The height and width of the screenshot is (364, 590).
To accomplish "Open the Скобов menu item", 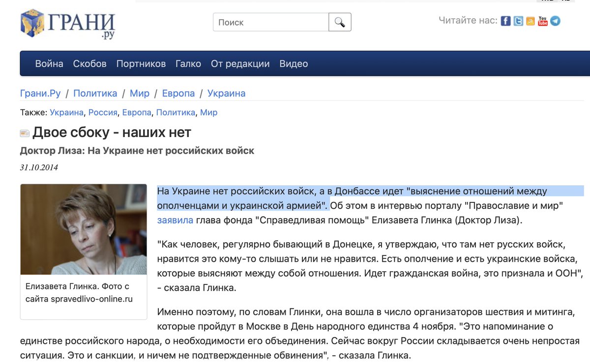I will 89,64.
